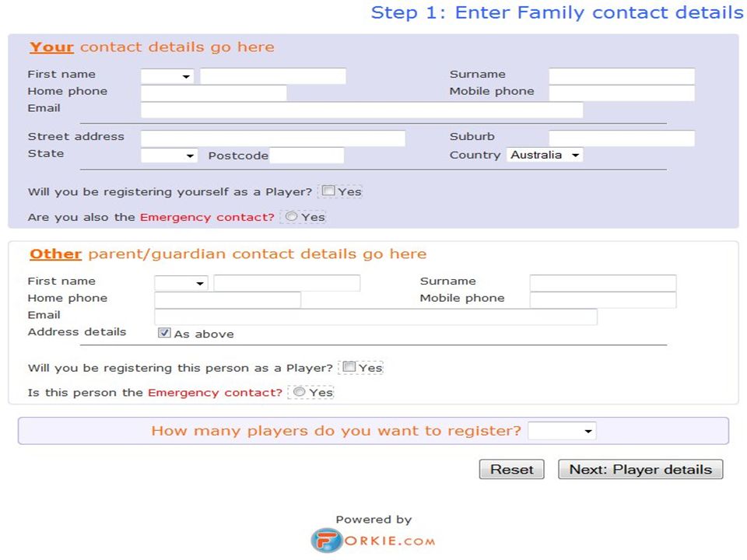747x560 pixels.
Task: Open your title dropdown beside First name
Action: [x=167, y=76]
